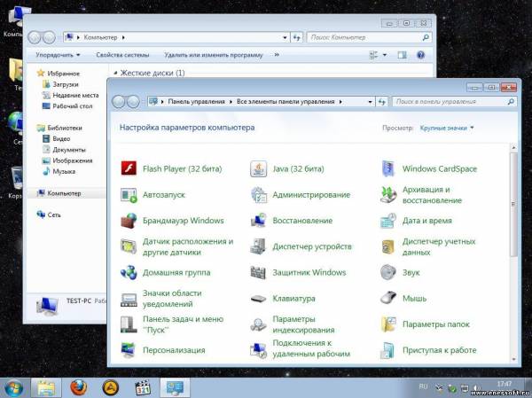Expand the Компьютер address bar dropdown

[x=285, y=37]
